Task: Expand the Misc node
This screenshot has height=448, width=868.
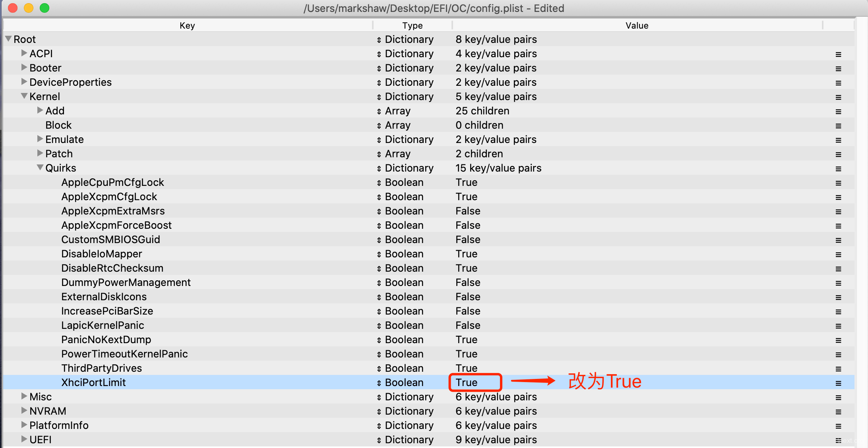Action: pos(24,396)
